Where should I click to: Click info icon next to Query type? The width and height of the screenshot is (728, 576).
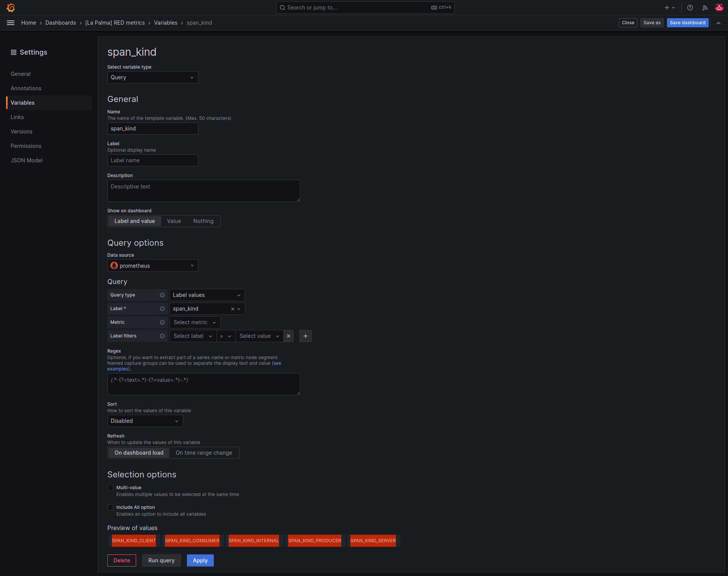click(x=162, y=295)
